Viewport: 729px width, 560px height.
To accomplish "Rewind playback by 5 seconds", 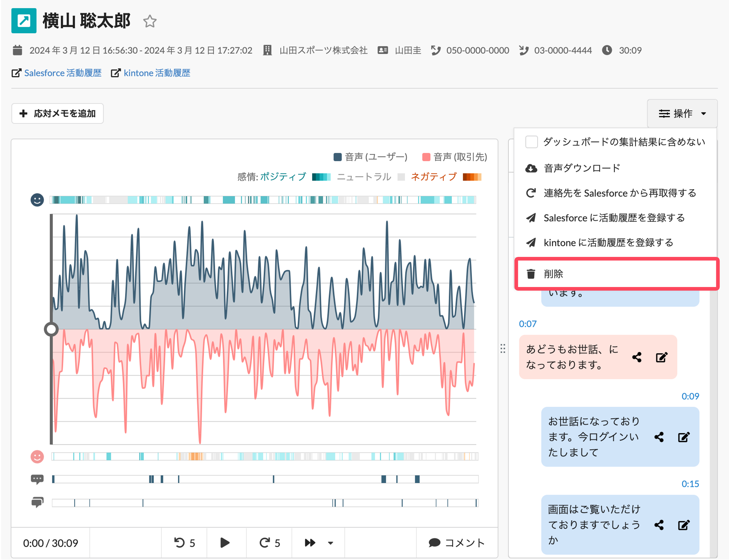I will [184, 543].
